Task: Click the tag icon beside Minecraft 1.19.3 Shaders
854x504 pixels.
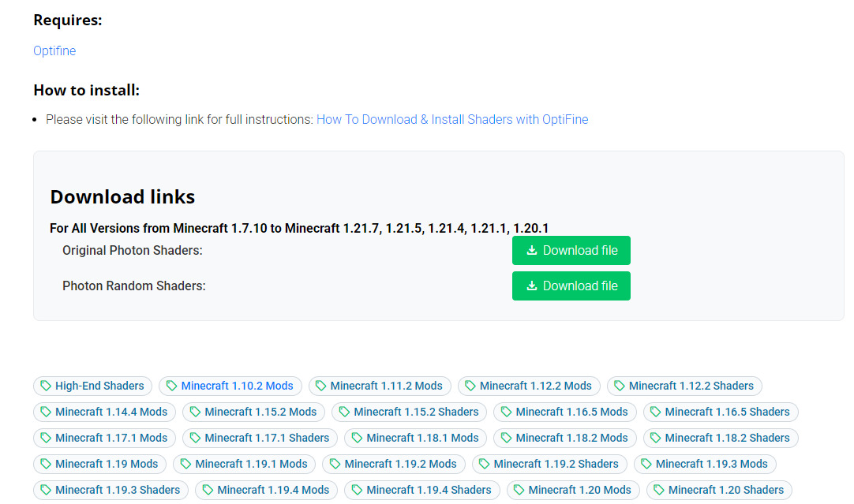Action: point(46,491)
